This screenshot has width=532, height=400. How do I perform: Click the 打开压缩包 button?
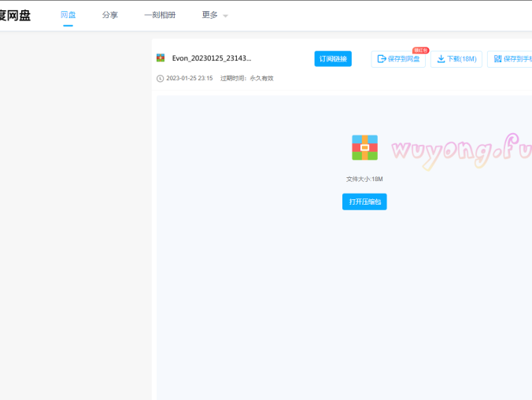click(364, 202)
